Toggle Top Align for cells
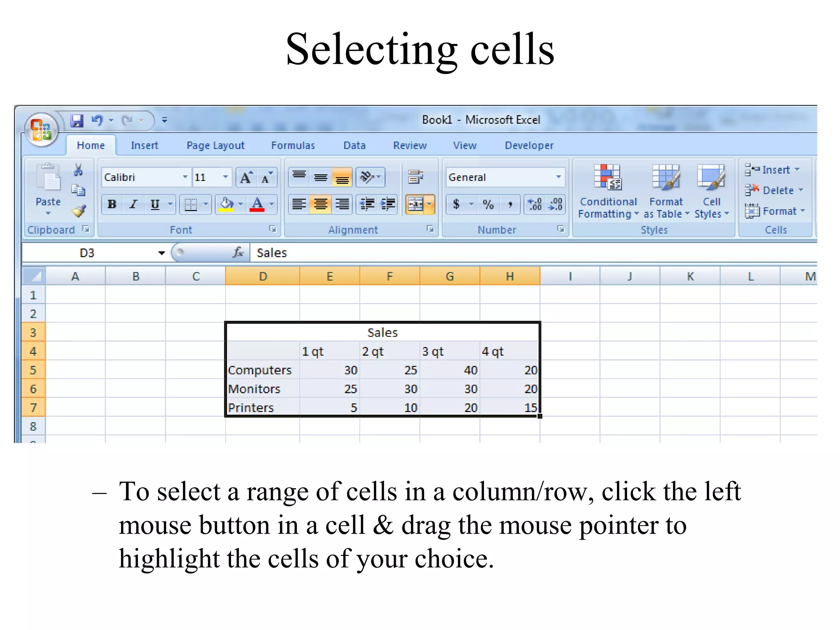Screen dimensions: 840x630 tap(299, 177)
